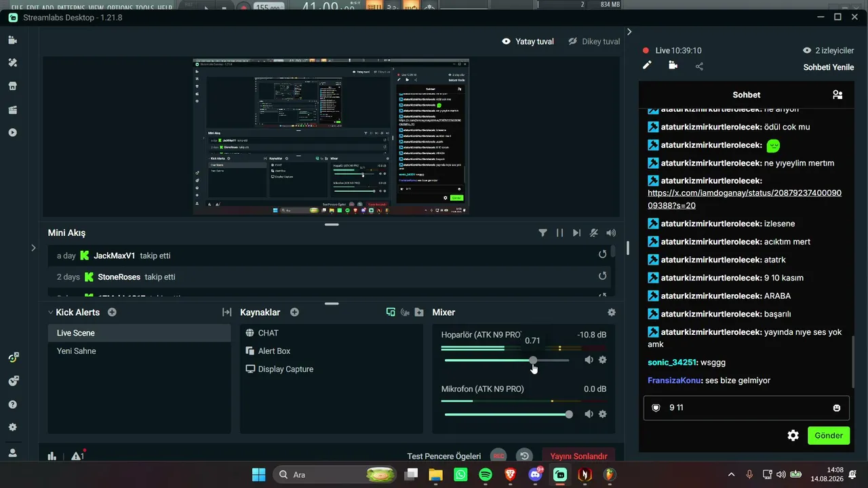Screen dimensions: 868x488
Task: Toggle the REC recording button
Action: pos(498,456)
